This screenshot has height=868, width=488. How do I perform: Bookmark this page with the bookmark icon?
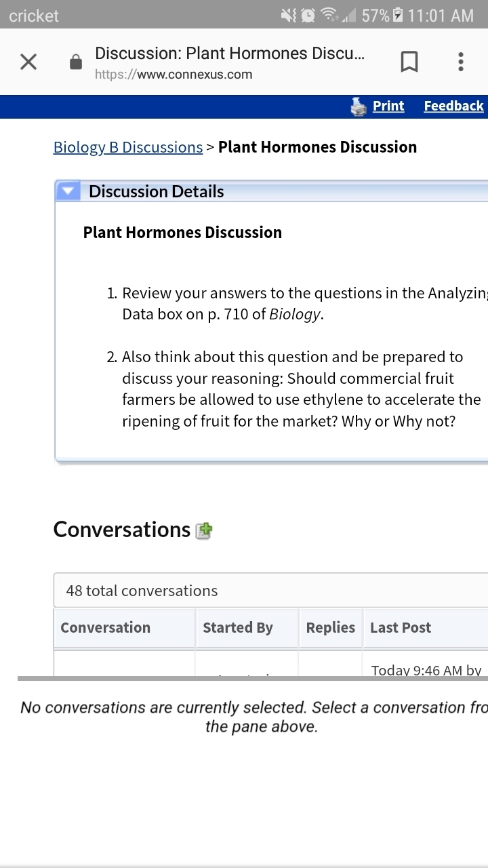(409, 62)
